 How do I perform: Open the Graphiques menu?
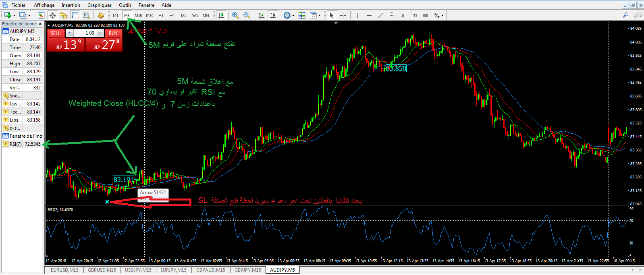coord(100,5)
